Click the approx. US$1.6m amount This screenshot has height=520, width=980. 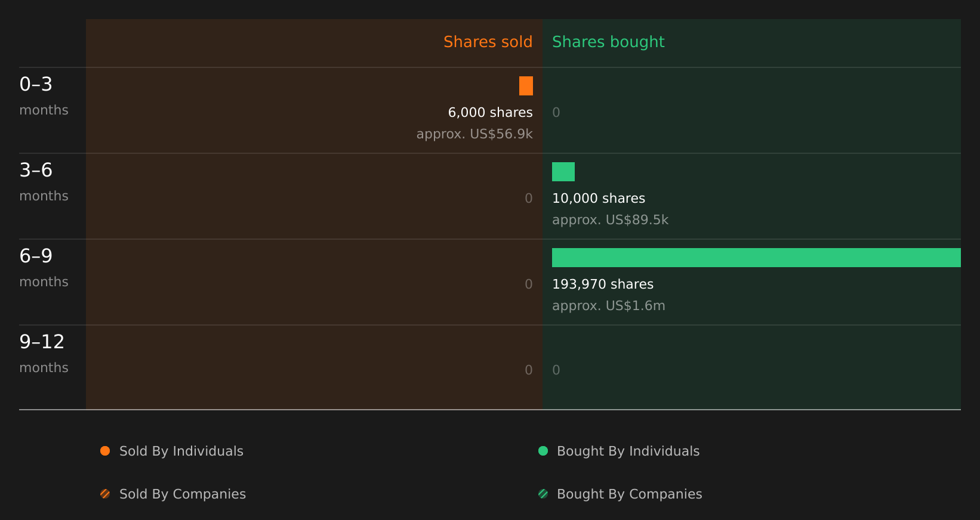[609, 306]
